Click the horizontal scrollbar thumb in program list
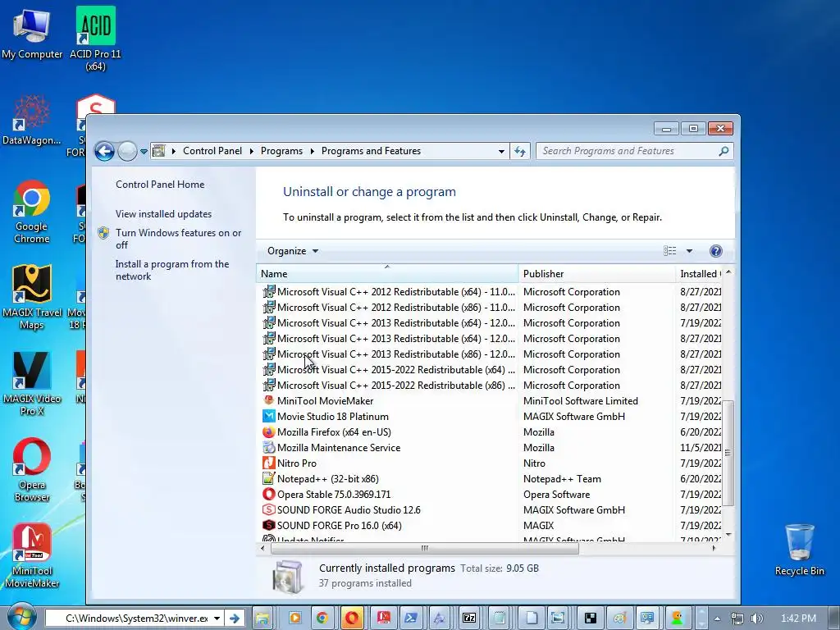The image size is (840, 630). tap(425, 548)
